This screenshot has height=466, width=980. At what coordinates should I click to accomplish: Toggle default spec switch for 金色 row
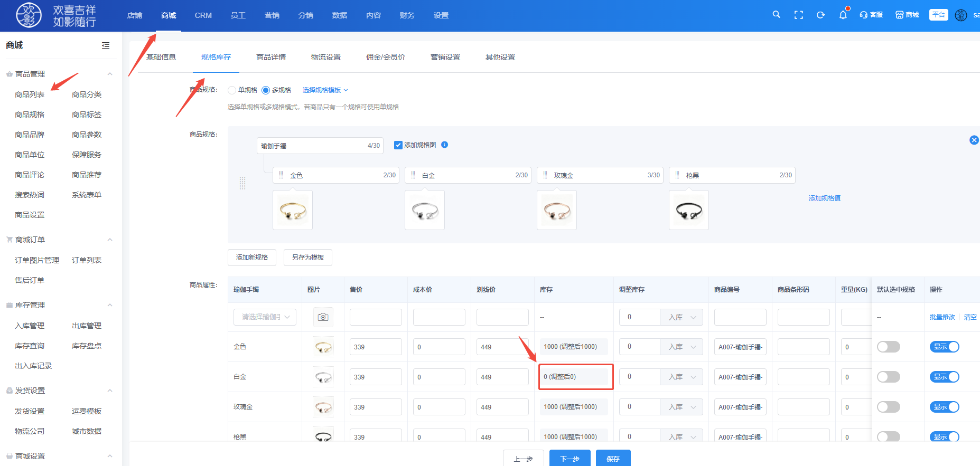pyautogui.click(x=888, y=347)
